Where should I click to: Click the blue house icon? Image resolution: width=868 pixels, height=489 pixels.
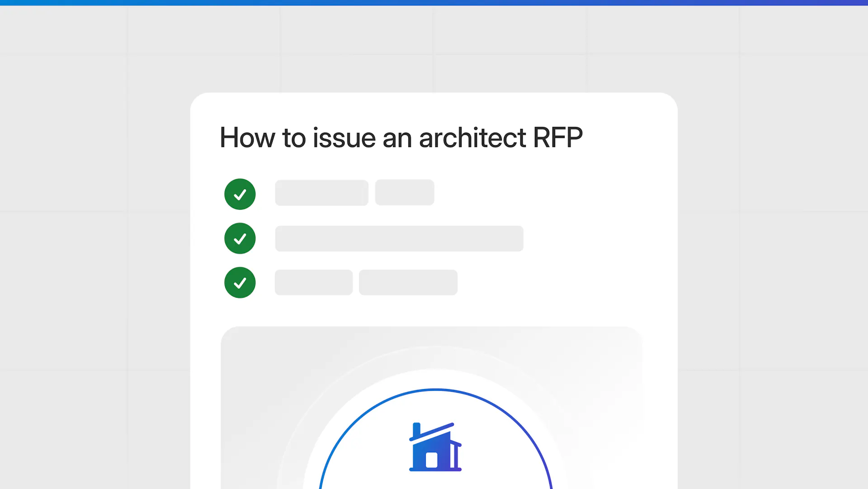(435, 447)
